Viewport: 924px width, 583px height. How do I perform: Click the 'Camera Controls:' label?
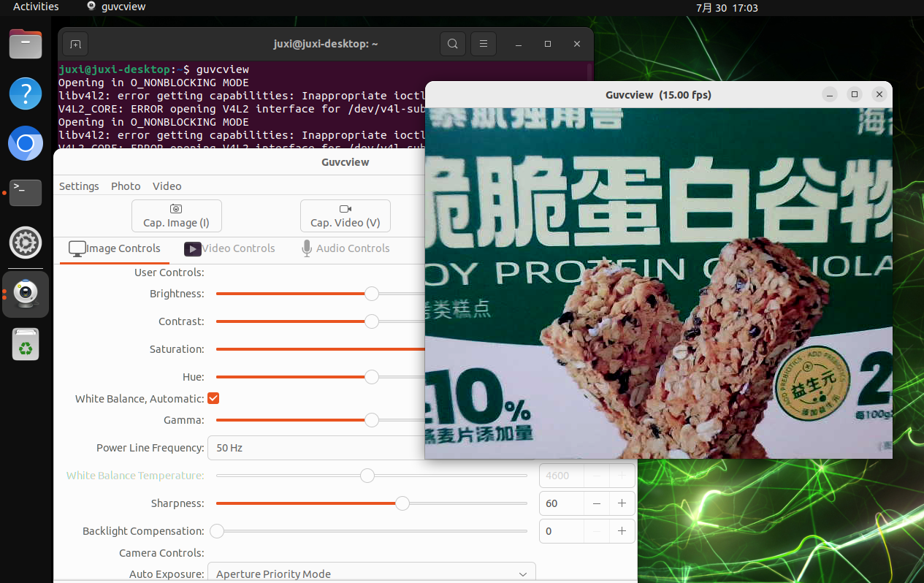(x=161, y=553)
